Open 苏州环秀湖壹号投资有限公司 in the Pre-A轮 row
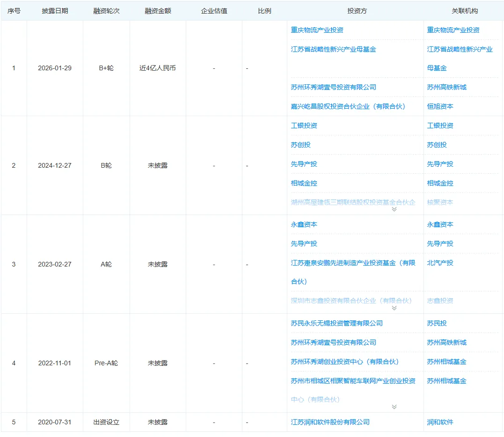The height and width of the screenshot is (437, 504). 333,343
